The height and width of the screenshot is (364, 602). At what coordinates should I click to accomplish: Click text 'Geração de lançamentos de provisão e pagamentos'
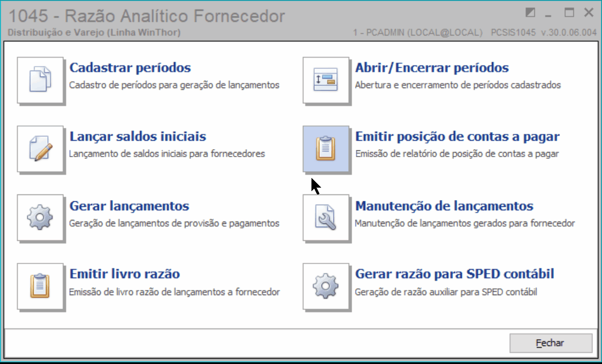tap(174, 223)
